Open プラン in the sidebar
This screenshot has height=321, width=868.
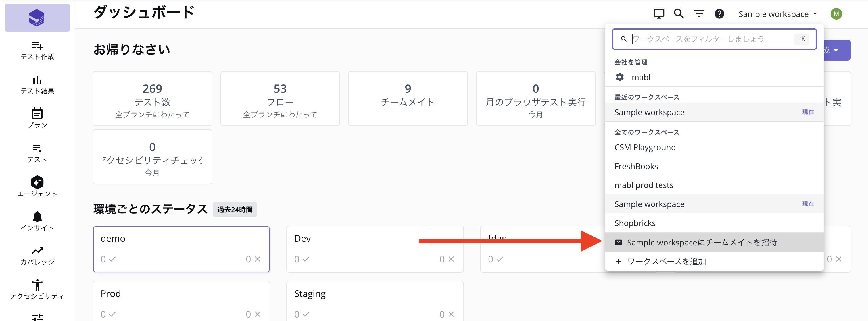coord(37,118)
